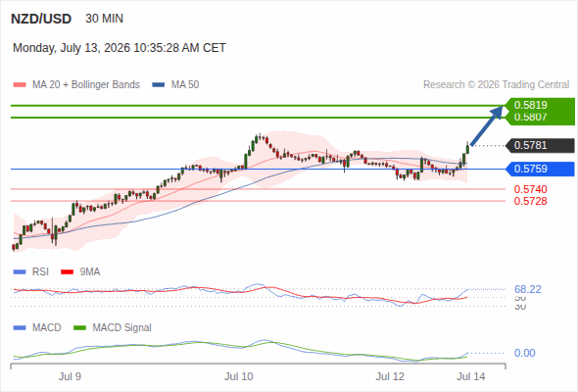Select the 0.5807 green target label
Image resolution: width=578 pixels, height=392 pixels.
coord(530,117)
